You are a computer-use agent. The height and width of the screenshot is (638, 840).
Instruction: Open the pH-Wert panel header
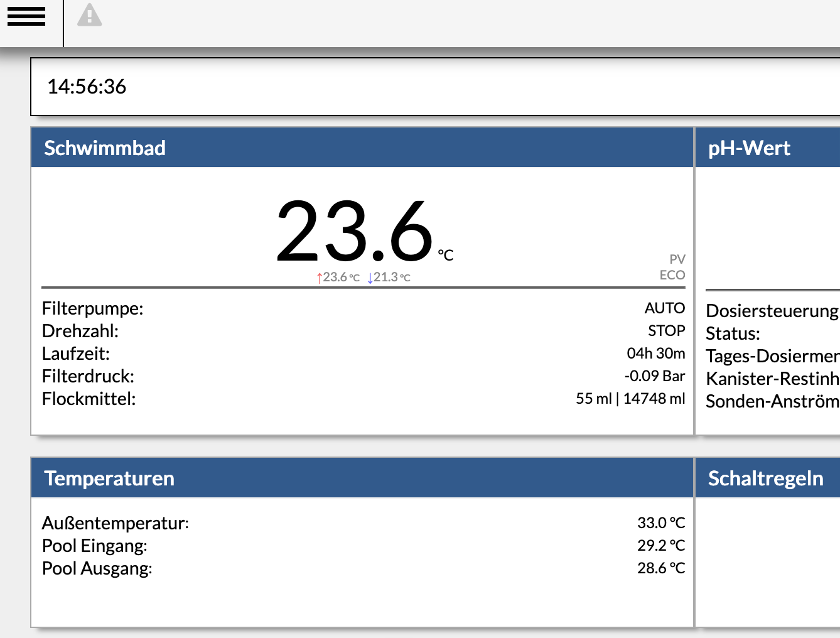click(x=768, y=148)
